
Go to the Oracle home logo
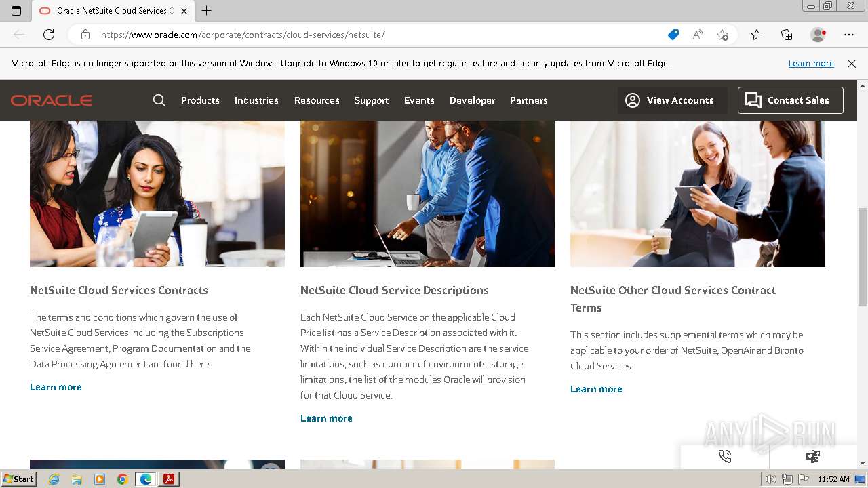[x=52, y=100]
